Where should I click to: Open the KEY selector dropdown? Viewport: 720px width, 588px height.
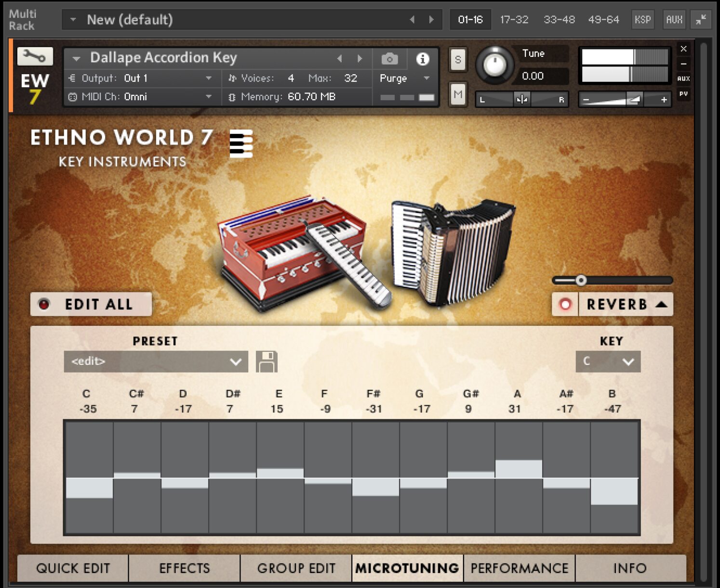coord(608,361)
